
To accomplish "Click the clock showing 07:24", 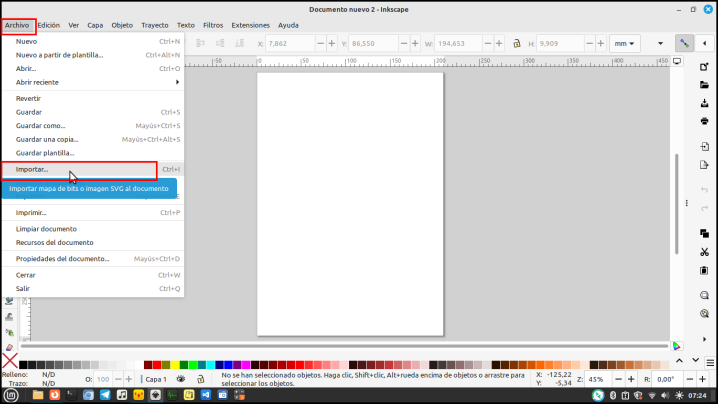I will [697, 395].
